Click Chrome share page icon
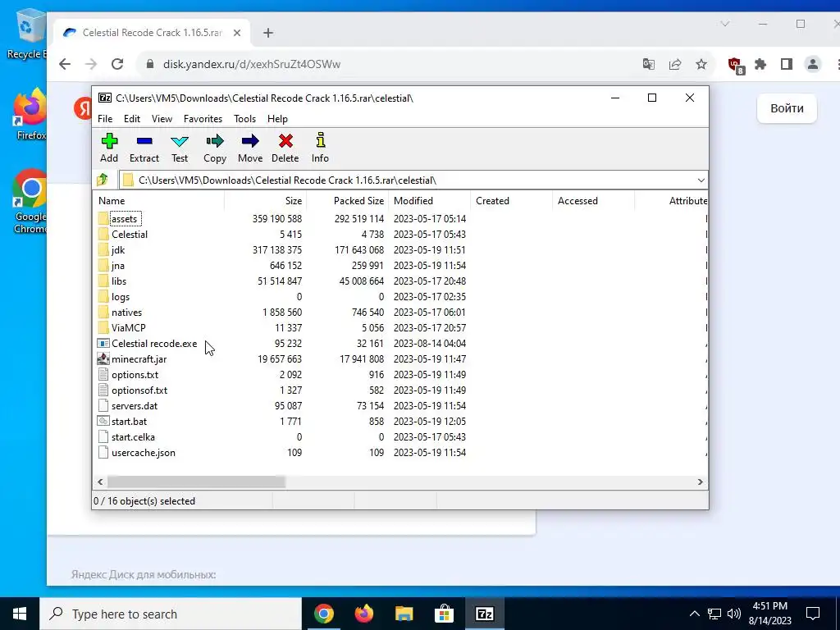 (675, 64)
